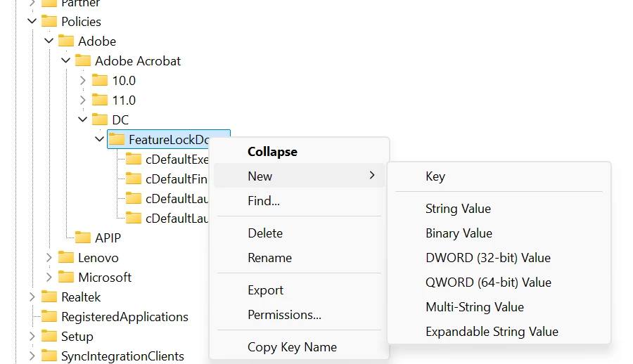633x364 pixels.
Task: Choose Delete in the context menu
Action: (299, 233)
